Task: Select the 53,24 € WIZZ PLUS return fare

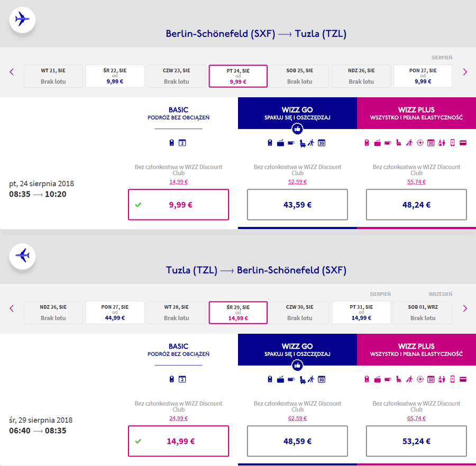Action: pos(417,441)
